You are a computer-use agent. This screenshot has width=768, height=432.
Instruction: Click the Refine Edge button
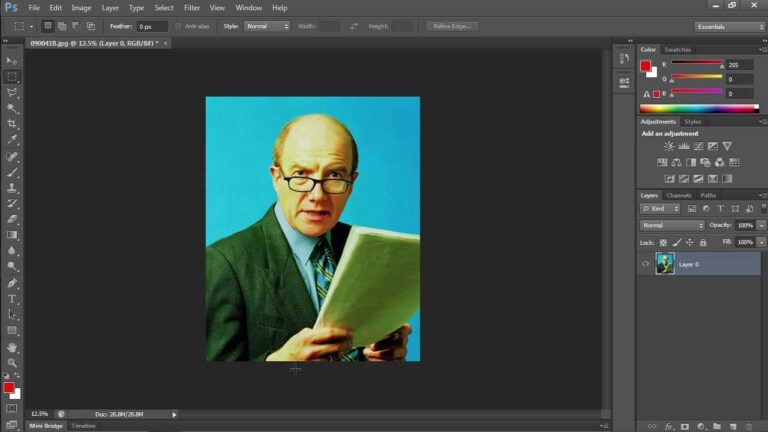452,26
